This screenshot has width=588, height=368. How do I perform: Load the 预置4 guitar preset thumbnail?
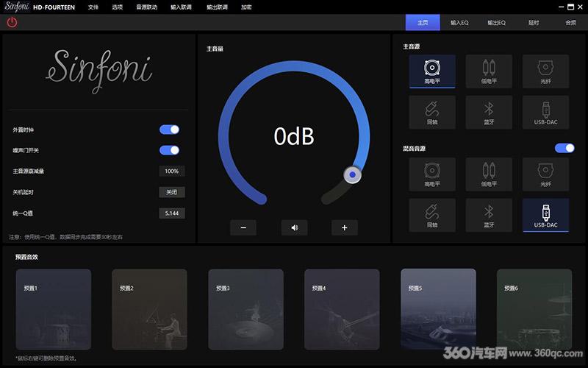(342, 309)
